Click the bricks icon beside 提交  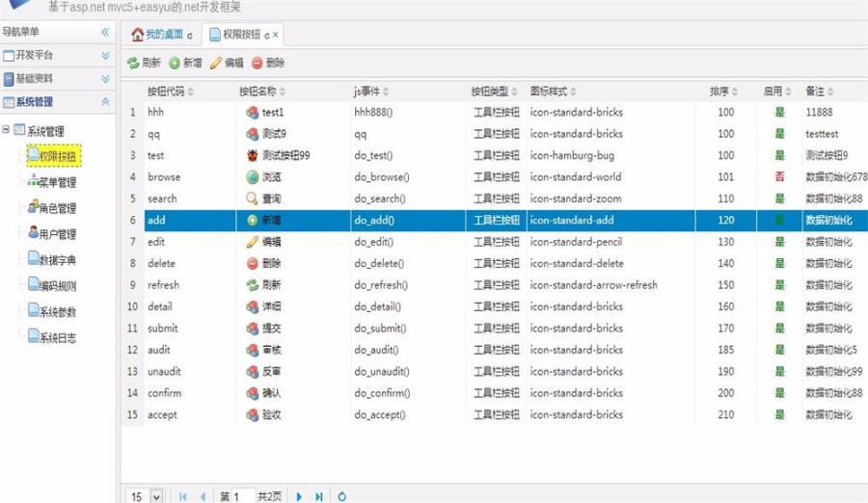tap(253, 329)
